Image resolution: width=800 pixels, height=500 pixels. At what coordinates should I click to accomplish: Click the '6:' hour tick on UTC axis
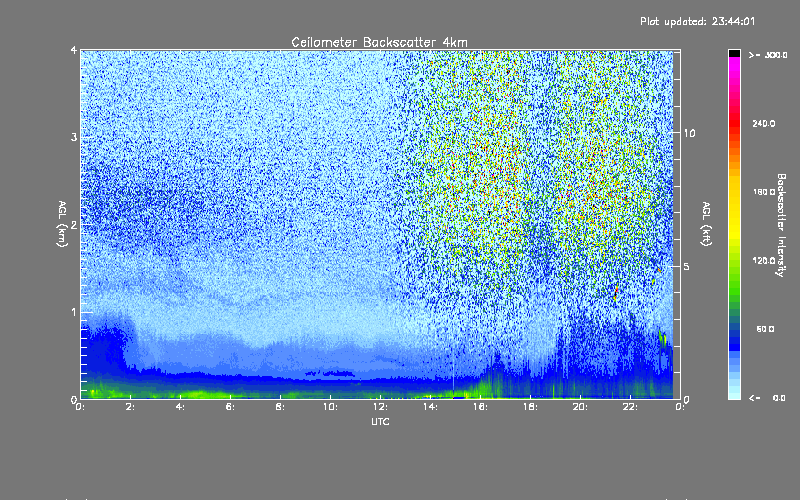[x=230, y=407]
